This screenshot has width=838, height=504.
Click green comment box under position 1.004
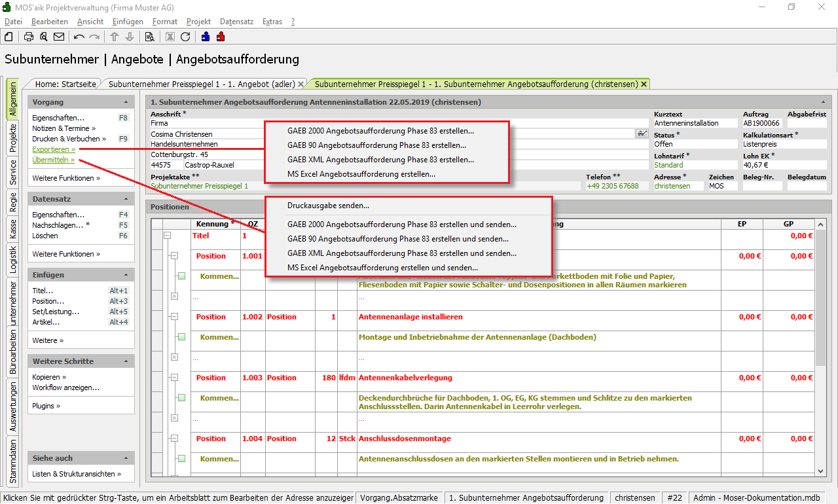[x=181, y=459]
